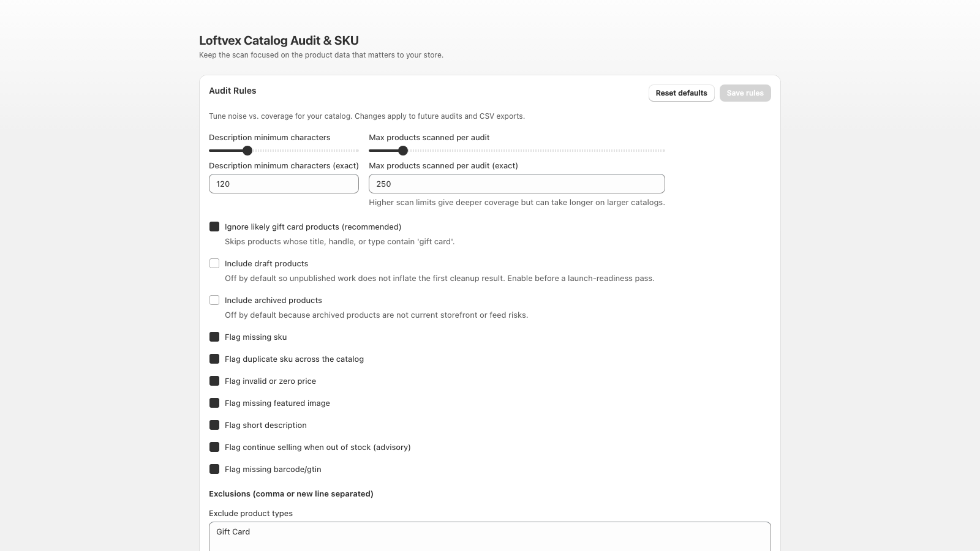Screen dimensions: 980x551
Task: Click the Loftvex Catalog Audit & SKU heading
Action: (x=279, y=40)
